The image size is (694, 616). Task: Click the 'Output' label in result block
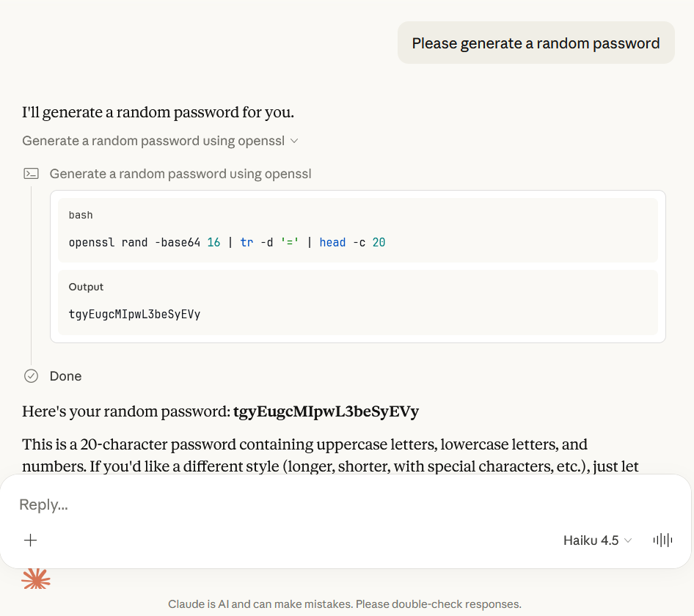pyautogui.click(x=86, y=287)
